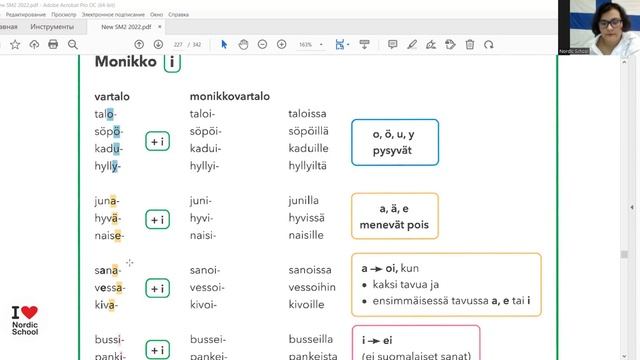Click the word vessoihin
Image resolution: width=640 pixels, height=360 pixels.
312,287
